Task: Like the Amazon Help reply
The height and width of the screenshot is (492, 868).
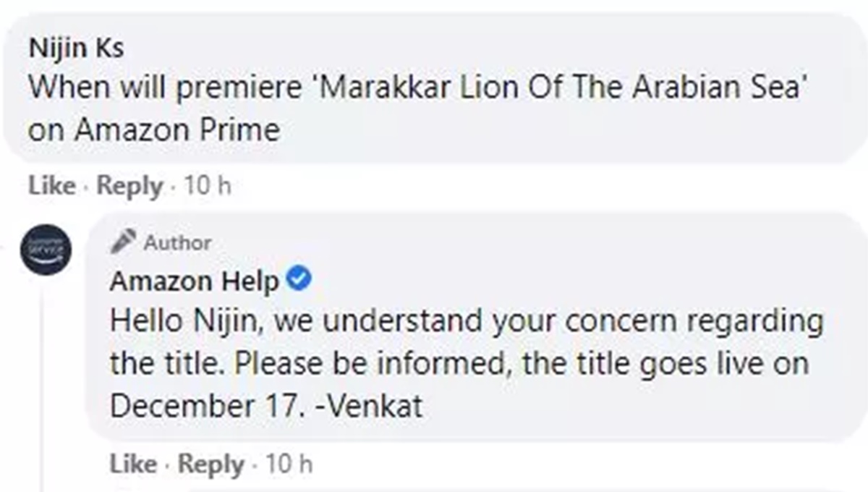Action: 133,464
